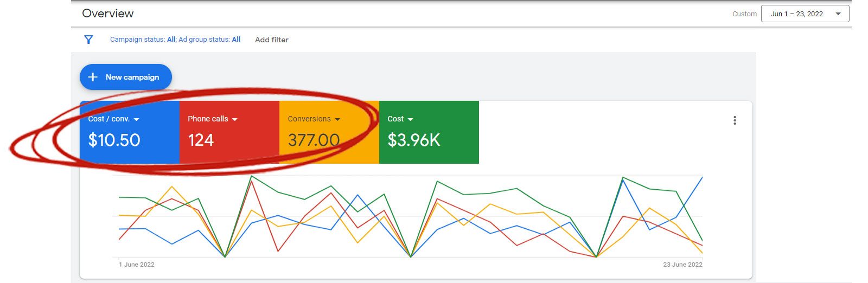Click the arrow beside Cost / conv.

[x=137, y=119]
